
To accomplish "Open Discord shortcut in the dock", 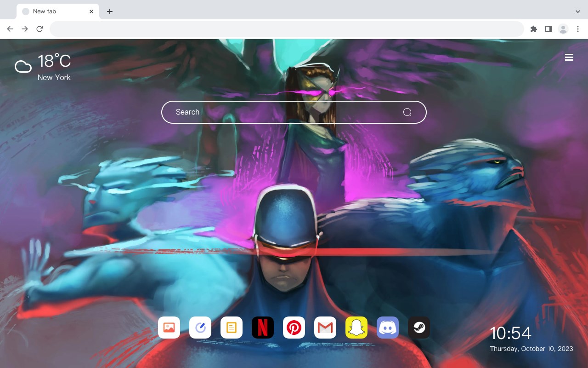I will coord(388,328).
